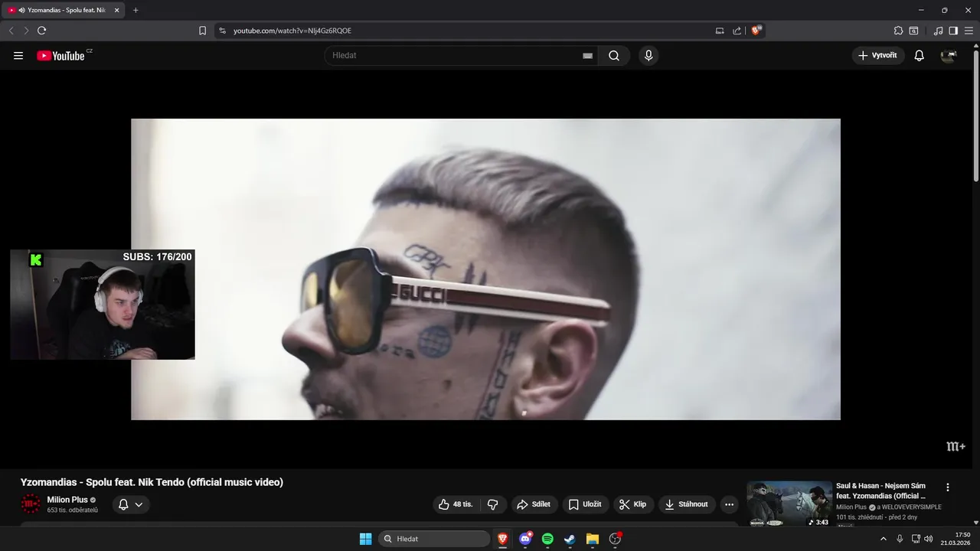Viewport: 980px width, 551px height.
Task: Download the video via Stáhnout
Action: point(687,504)
